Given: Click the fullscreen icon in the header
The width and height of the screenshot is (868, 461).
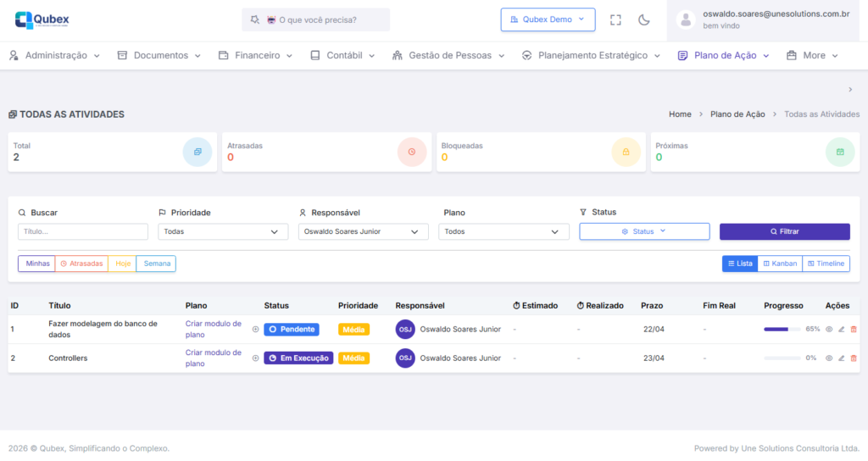Looking at the screenshot, I should (616, 19).
